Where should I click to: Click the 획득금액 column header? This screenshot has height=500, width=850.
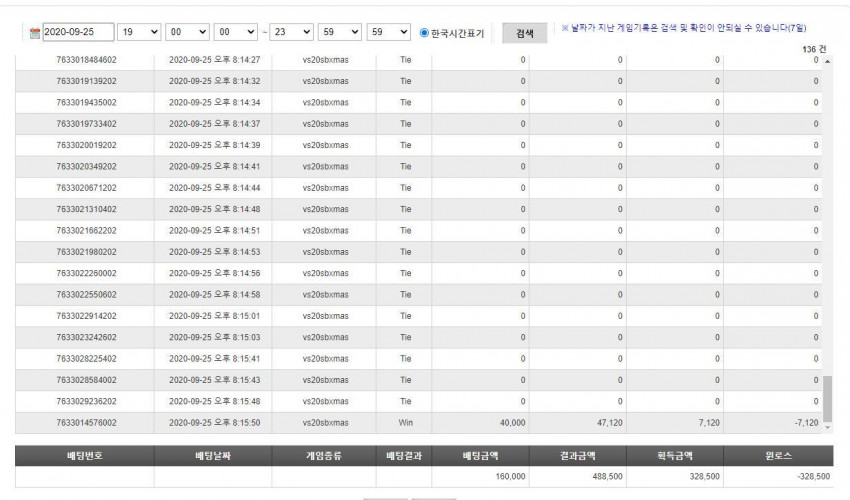[675, 456]
